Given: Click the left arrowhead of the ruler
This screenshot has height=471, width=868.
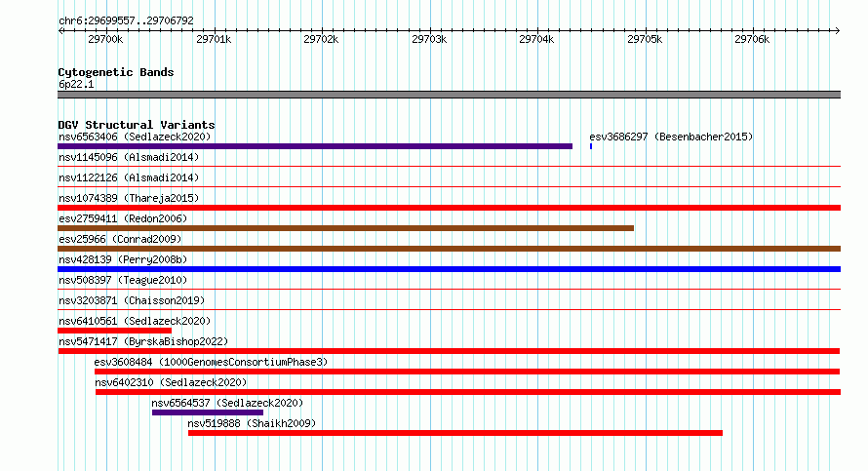Looking at the screenshot, I should (60, 31).
